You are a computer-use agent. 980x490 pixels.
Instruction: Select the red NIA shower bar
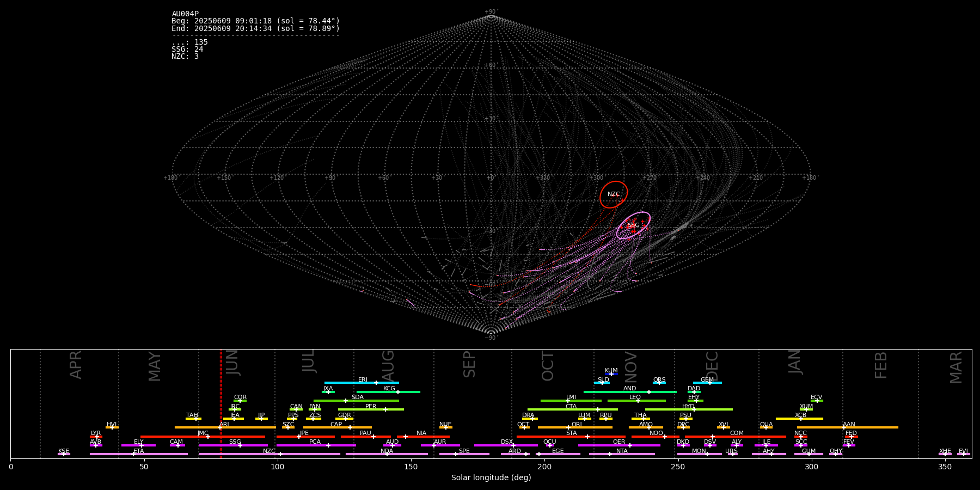point(423,437)
